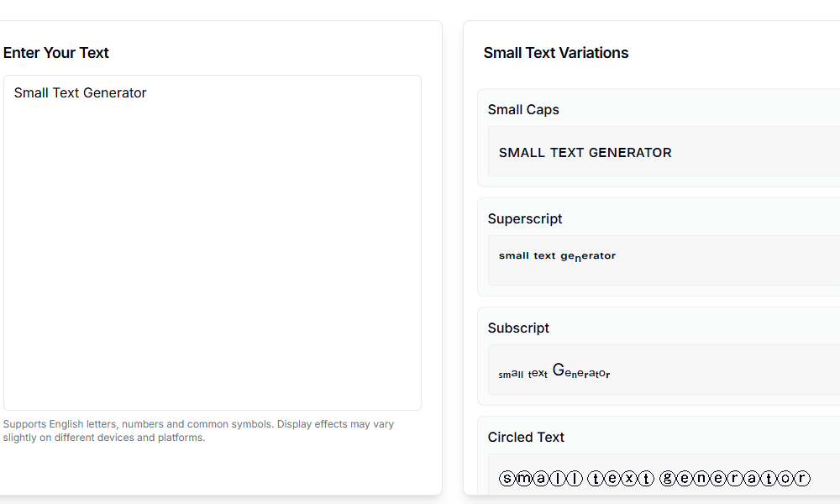Select the Subscript output text

click(x=554, y=370)
